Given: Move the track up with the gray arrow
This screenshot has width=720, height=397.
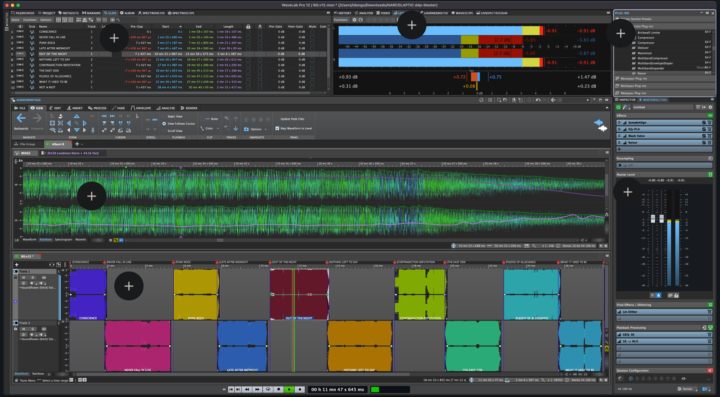Looking at the screenshot, I should pos(236,118).
